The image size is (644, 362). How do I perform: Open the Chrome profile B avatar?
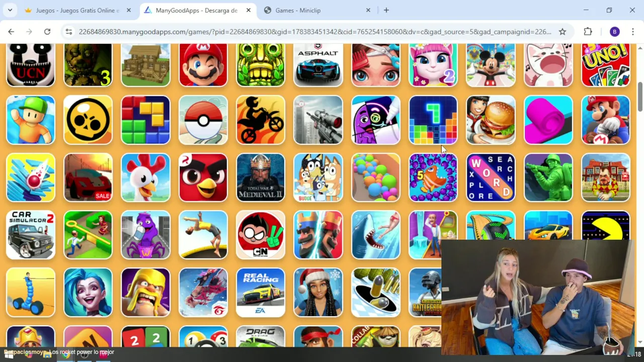(614, 32)
